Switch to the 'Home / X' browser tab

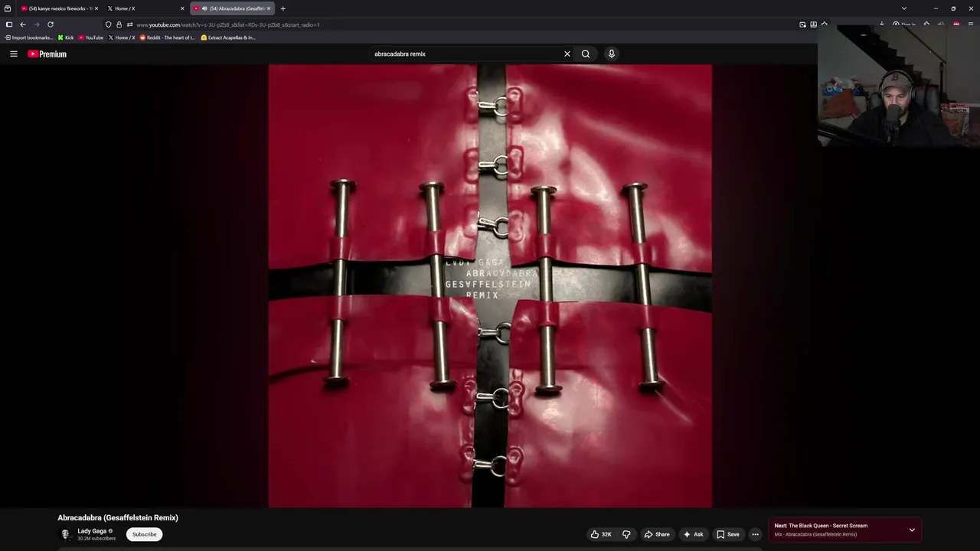click(144, 8)
